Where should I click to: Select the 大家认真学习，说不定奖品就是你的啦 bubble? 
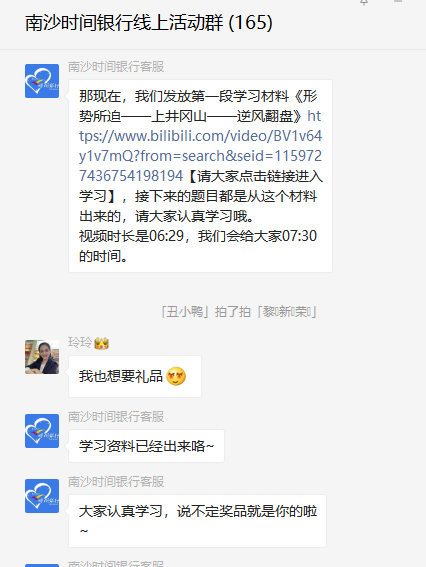pyautogui.click(x=197, y=521)
